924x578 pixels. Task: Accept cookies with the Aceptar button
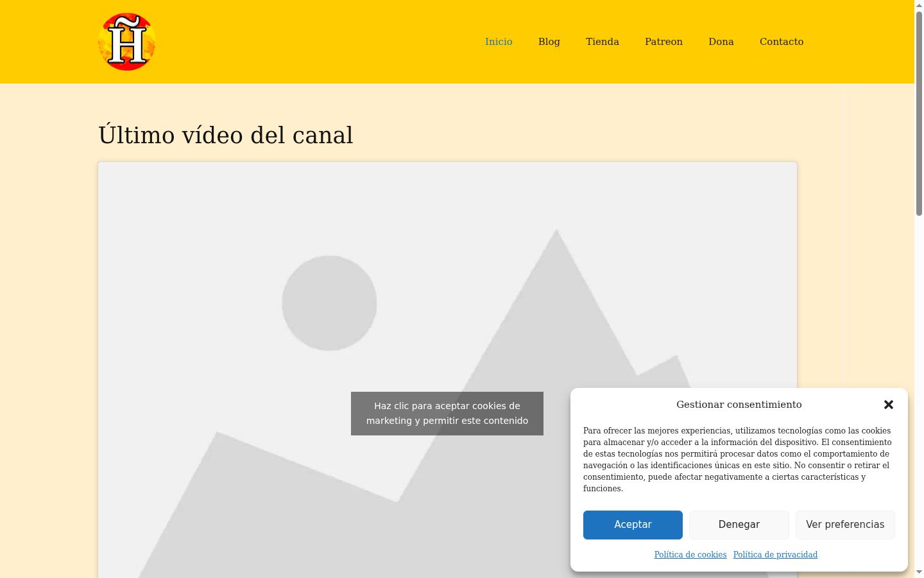pyautogui.click(x=633, y=525)
